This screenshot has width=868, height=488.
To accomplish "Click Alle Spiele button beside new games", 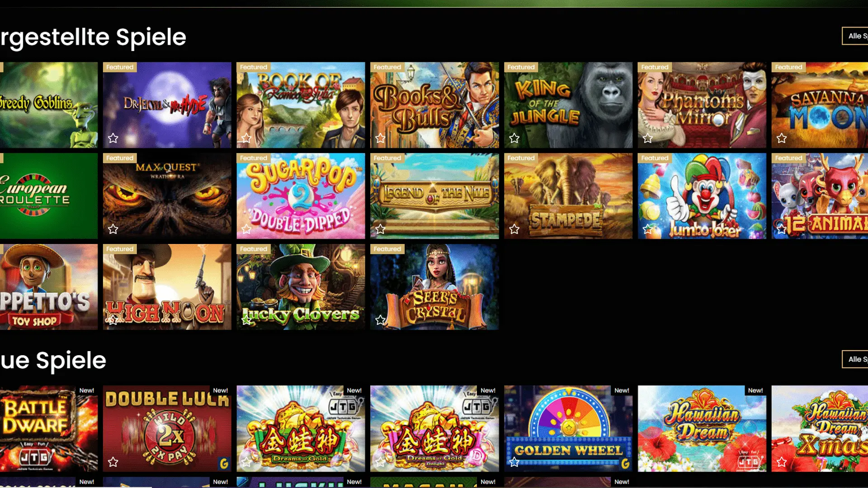I will pos(855,359).
